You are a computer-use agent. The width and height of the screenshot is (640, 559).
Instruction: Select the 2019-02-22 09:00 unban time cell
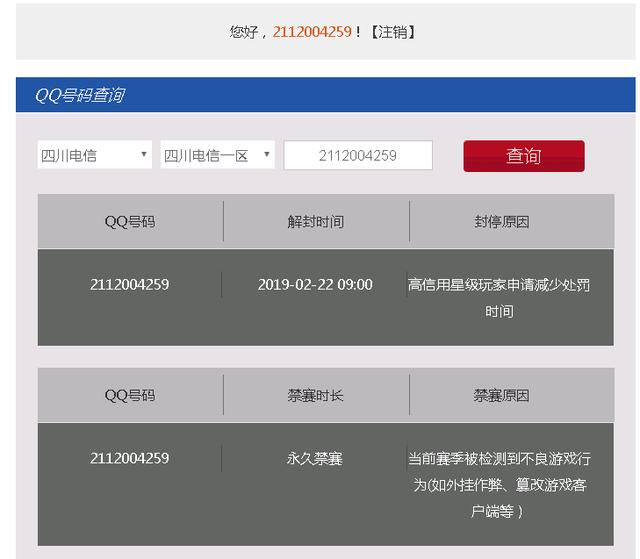tap(315, 285)
